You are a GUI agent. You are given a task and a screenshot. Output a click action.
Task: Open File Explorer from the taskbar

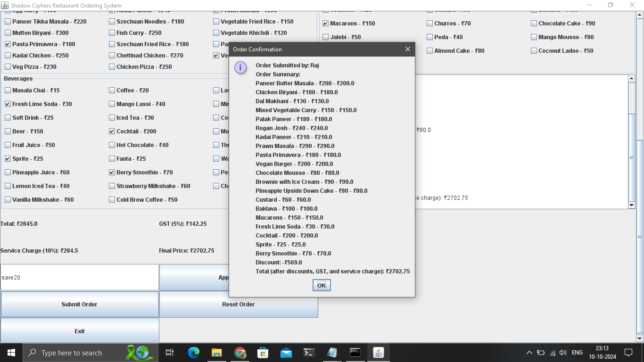[216, 353]
